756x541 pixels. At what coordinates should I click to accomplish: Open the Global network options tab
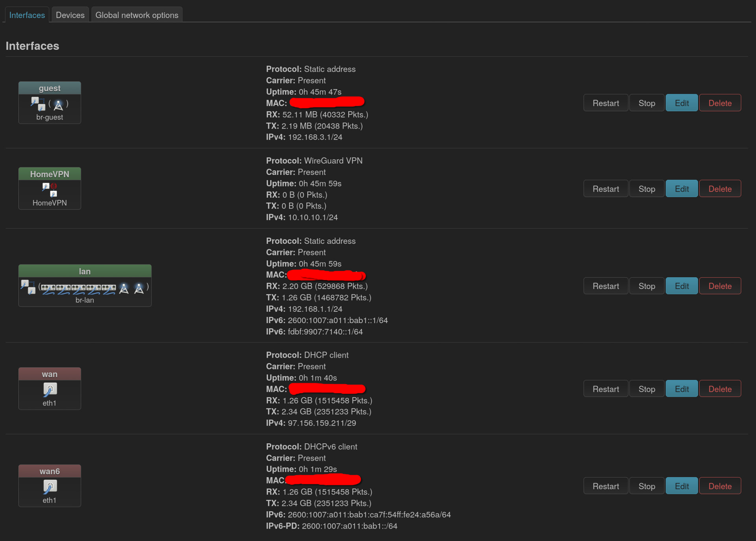(137, 15)
